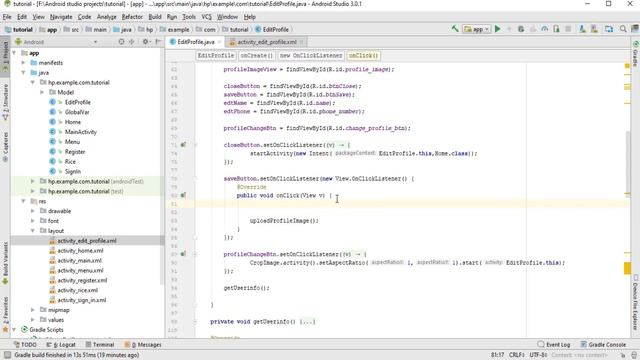640x360 pixels.
Task: Hide the project panel with pin icon
Action: [158, 42]
